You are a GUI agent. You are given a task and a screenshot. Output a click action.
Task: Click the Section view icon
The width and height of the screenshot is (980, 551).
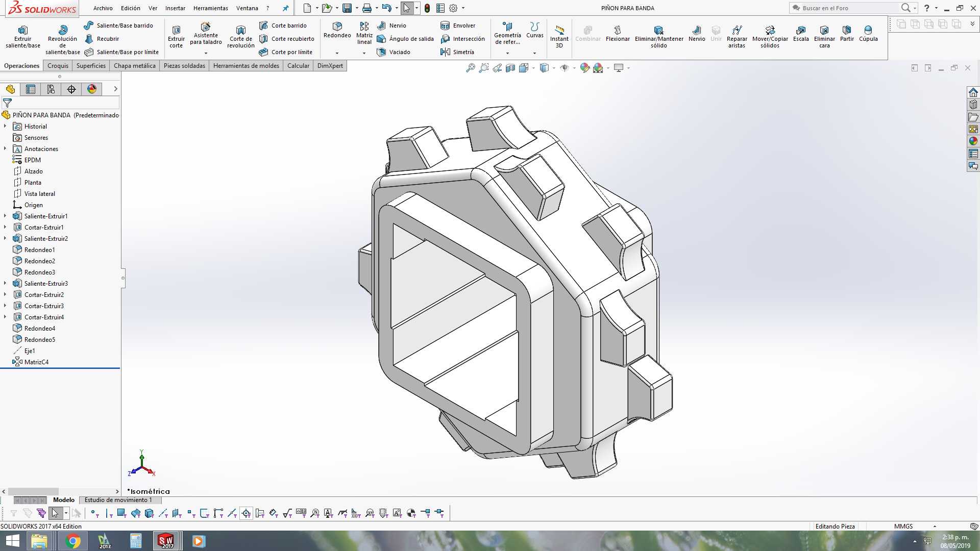[510, 68]
